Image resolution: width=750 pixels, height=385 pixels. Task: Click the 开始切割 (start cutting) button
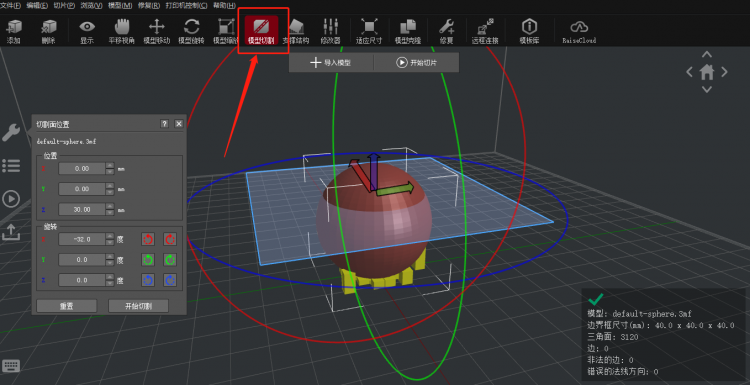click(x=138, y=306)
